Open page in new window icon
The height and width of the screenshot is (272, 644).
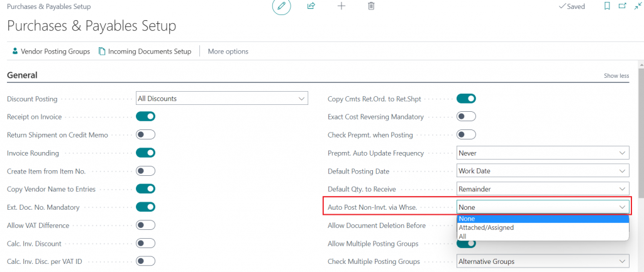click(x=623, y=6)
